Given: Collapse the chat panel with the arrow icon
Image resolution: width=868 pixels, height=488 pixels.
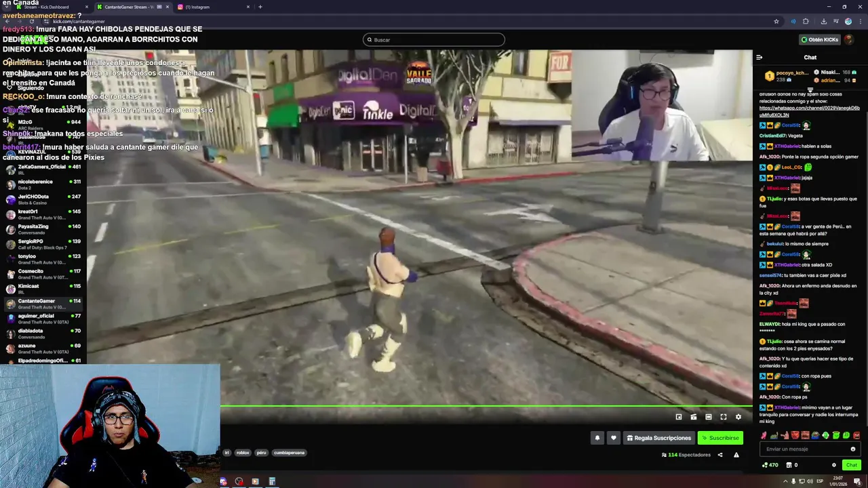Looking at the screenshot, I should coord(759,58).
